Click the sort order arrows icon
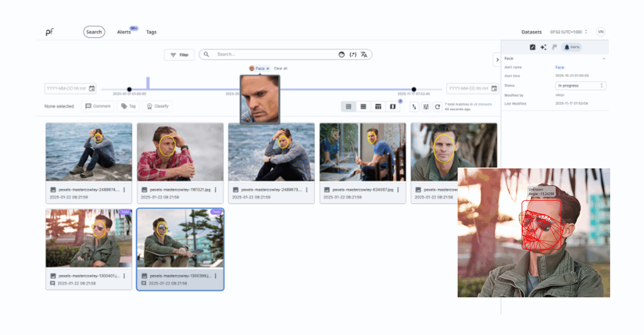 414,107
